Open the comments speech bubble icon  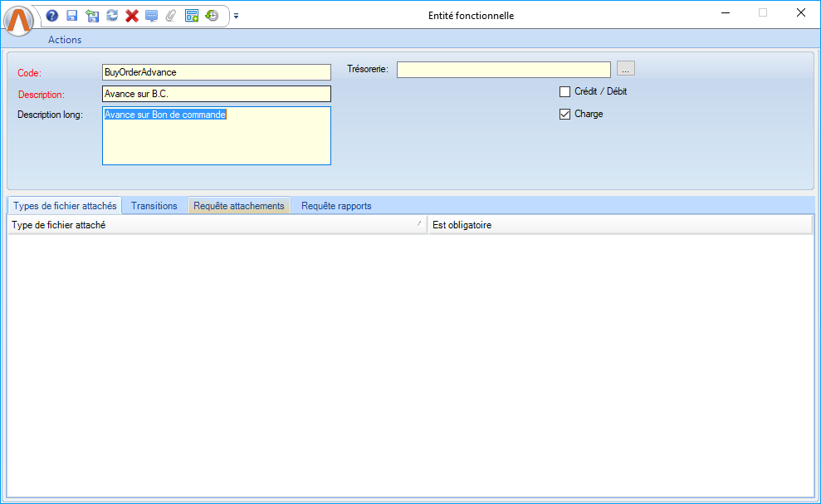(x=151, y=15)
